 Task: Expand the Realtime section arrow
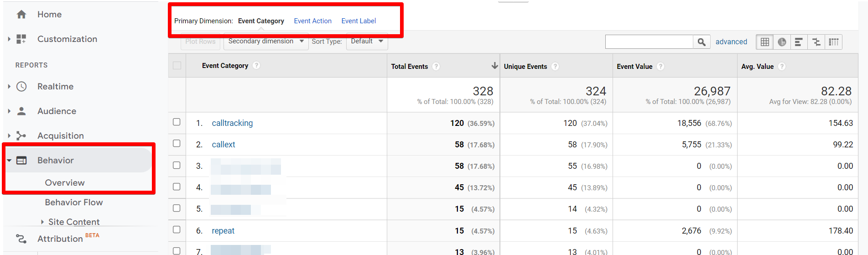9,86
